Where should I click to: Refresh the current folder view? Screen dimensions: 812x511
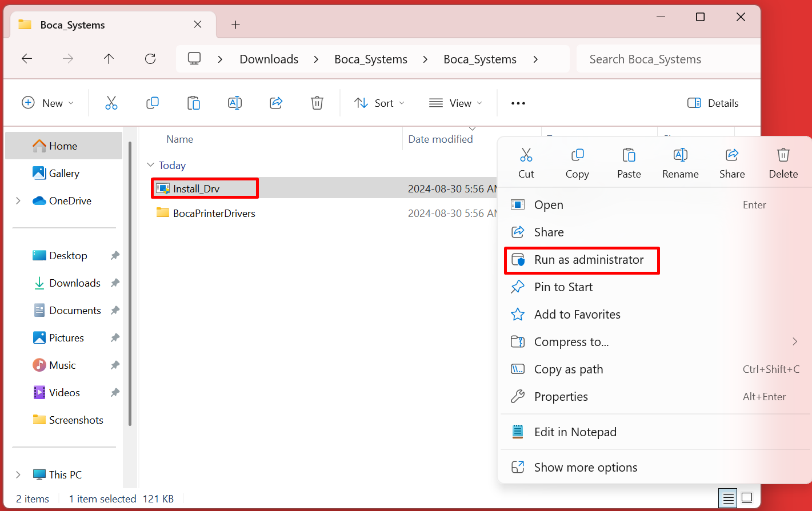point(150,59)
